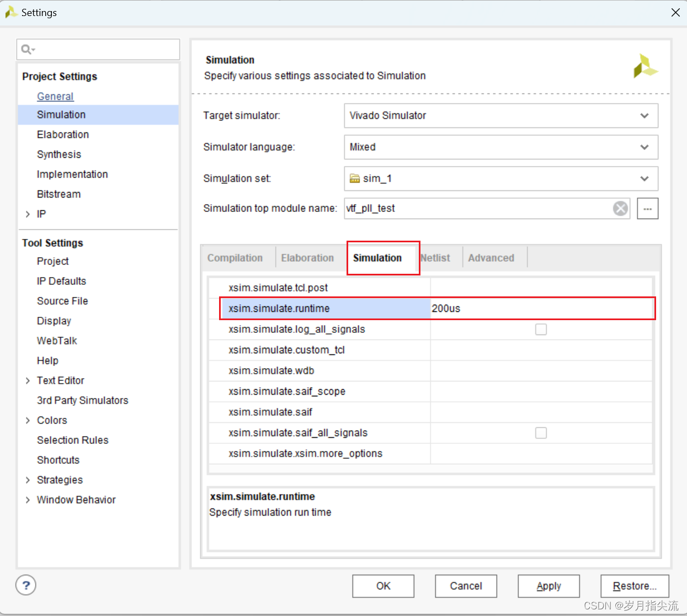Select the Simulation tab
The height and width of the screenshot is (616, 687).
pyautogui.click(x=377, y=258)
